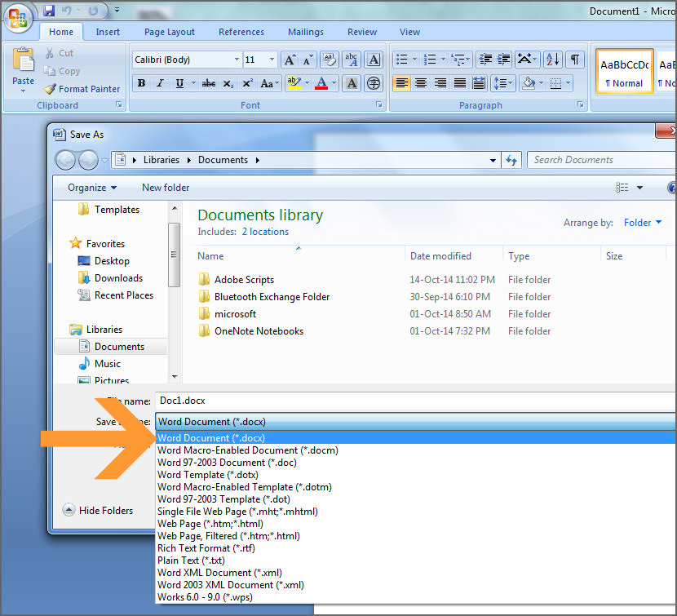
Task: Grow the font size
Action: 290,60
